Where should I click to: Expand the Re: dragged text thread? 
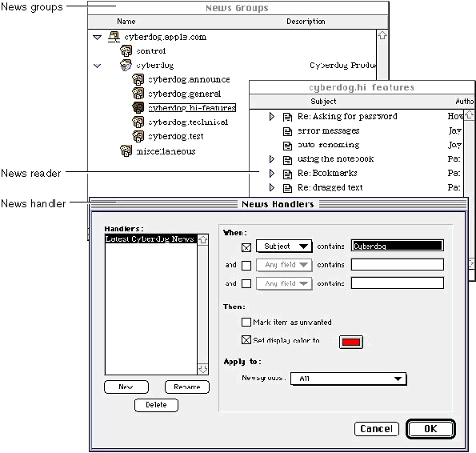(272, 187)
